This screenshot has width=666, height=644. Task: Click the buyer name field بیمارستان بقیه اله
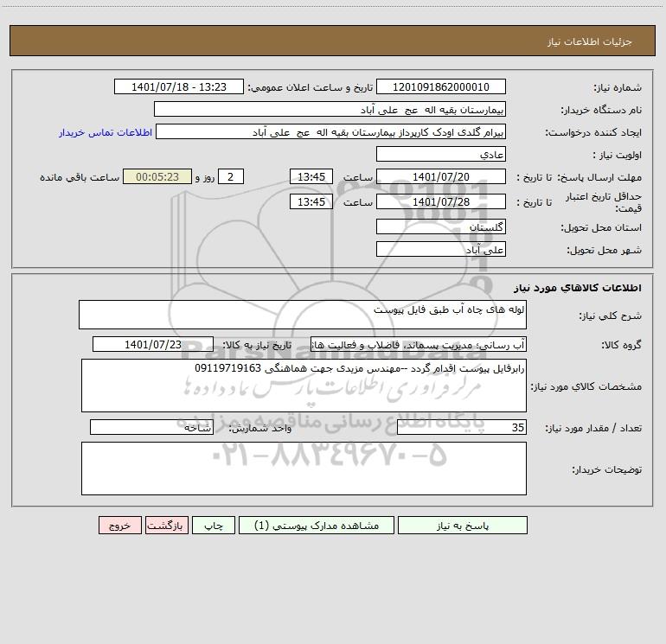point(330,109)
